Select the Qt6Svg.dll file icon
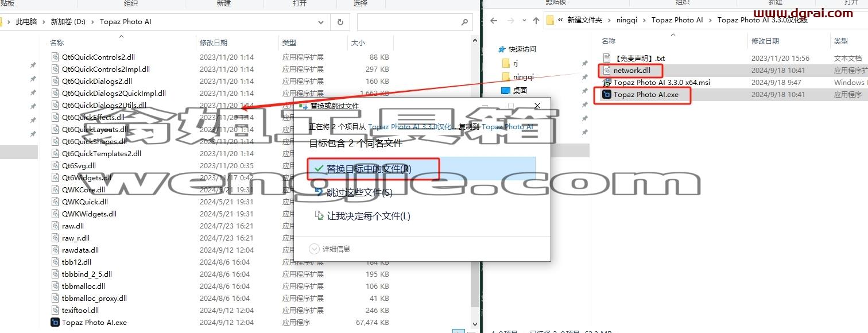The height and width of the screenshot is (333, 868). click(x=55, y=166)
